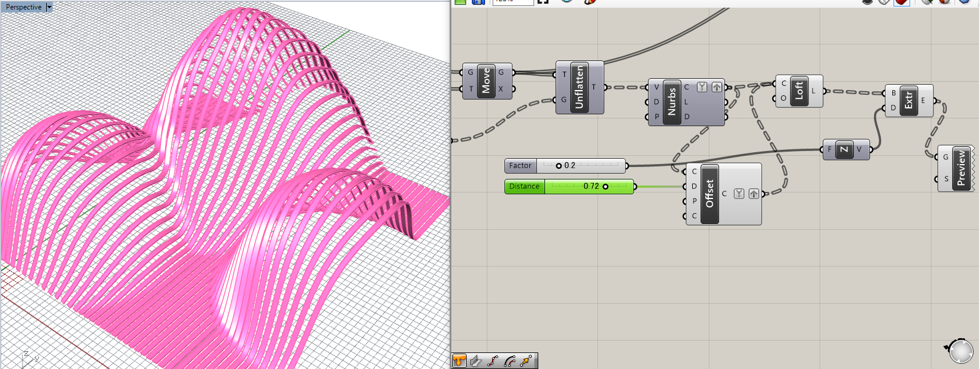This screenshot has height=369, width=980.
Task: Select the Loft component node
Action: pyautogui.click(x=798, y=91)
